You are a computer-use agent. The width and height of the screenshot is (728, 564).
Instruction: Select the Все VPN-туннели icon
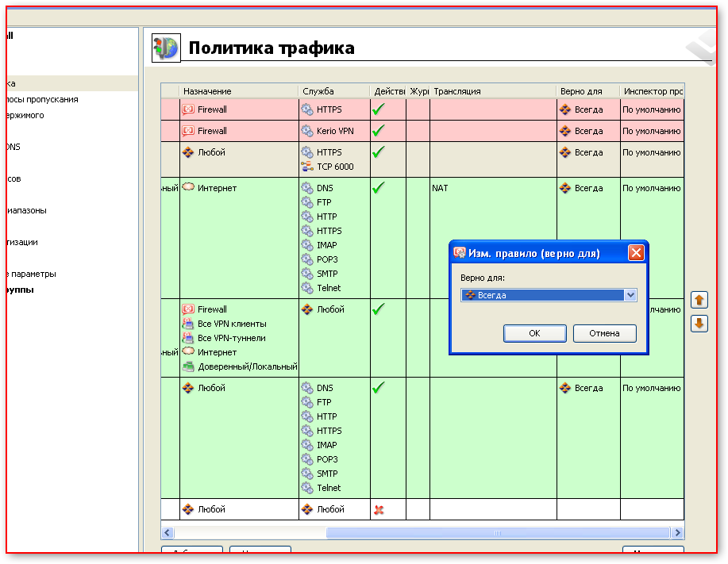[x=188, y=338]
